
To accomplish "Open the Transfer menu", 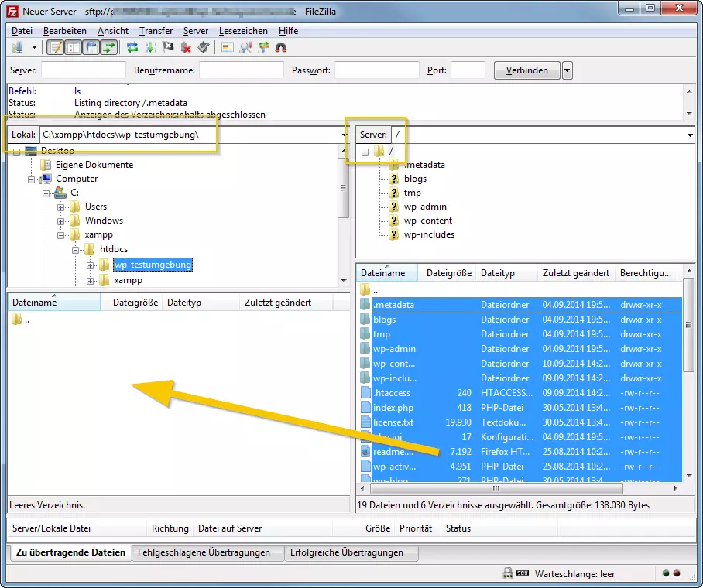I will pos(156,31).
